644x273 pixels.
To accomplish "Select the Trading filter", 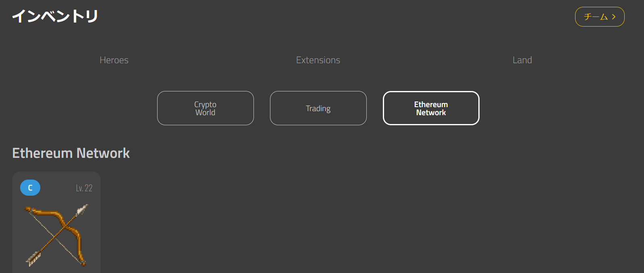I will [x=318, y=108].
